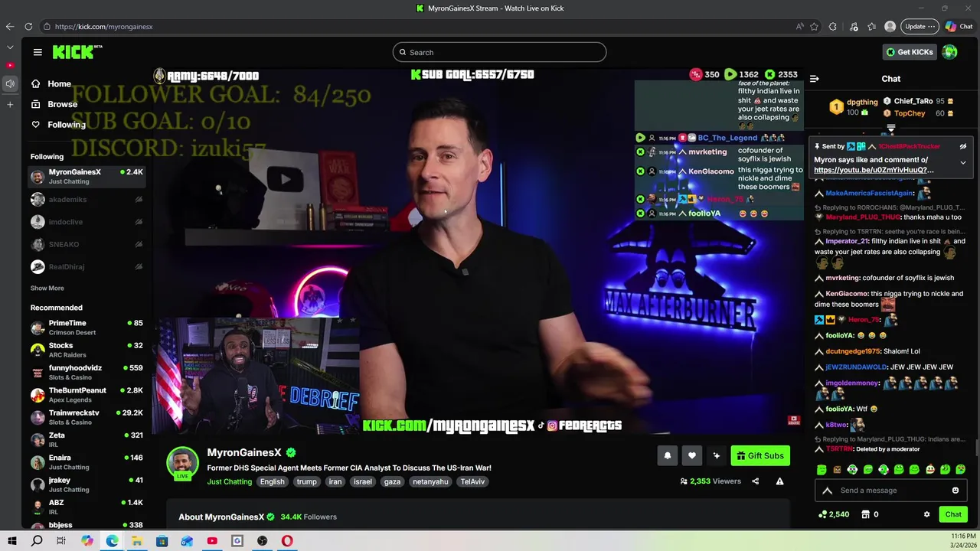980x551 pixels.
Task: Select the israel tag
Action: coord(363,481)
